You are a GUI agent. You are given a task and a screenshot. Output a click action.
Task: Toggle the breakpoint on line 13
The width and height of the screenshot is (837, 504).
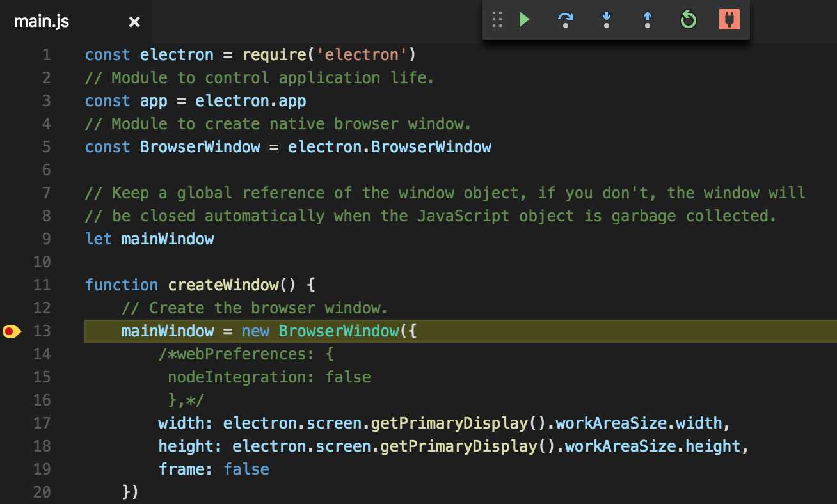point(12,331)
